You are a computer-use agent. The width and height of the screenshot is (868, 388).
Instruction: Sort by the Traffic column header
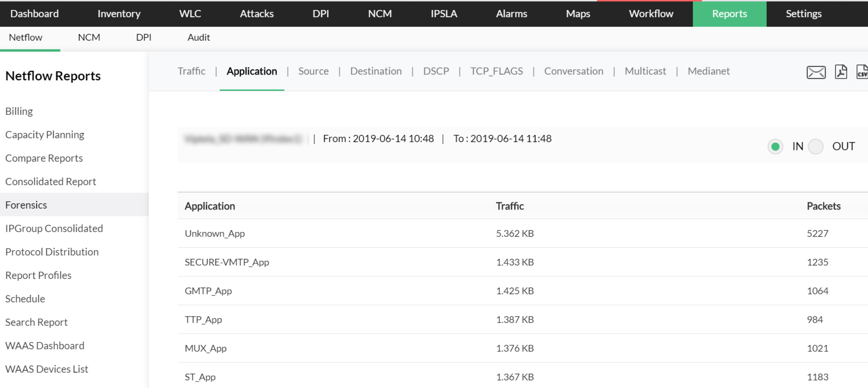point(509,206)
